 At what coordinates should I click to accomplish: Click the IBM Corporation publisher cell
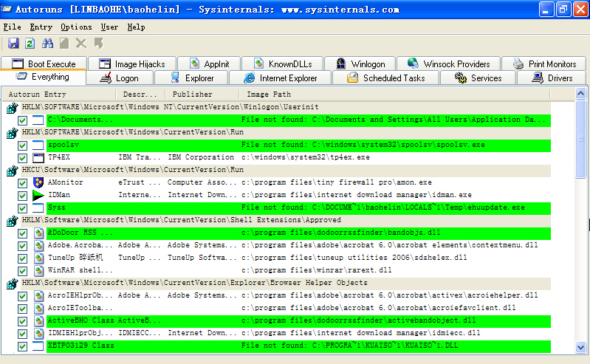(201, 157)
